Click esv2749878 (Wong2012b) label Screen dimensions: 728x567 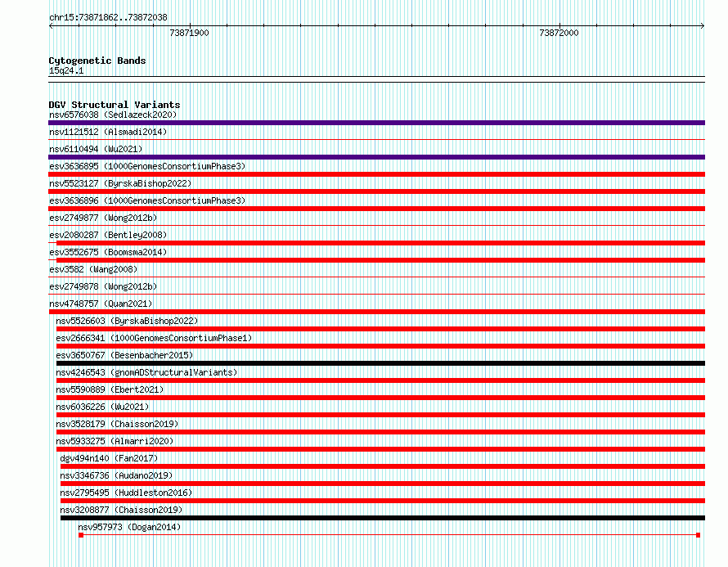[103, 286]
